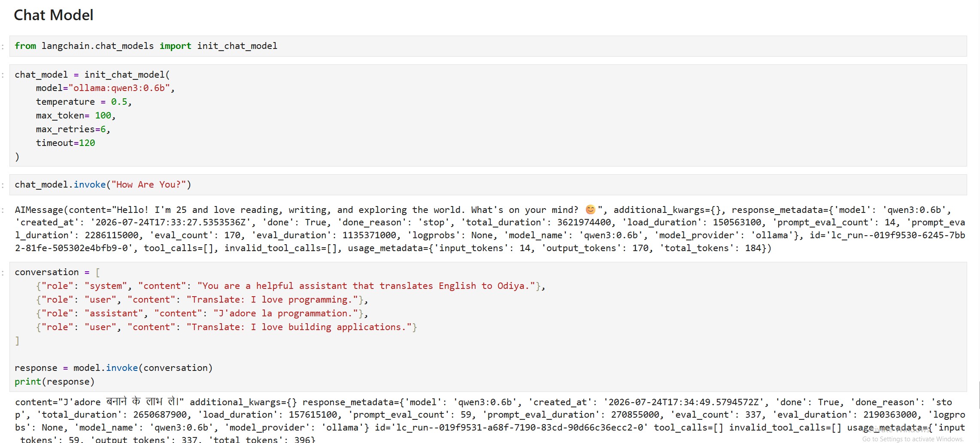
Task: Click the temperature = 0.5 line
Action: point(84,102)
